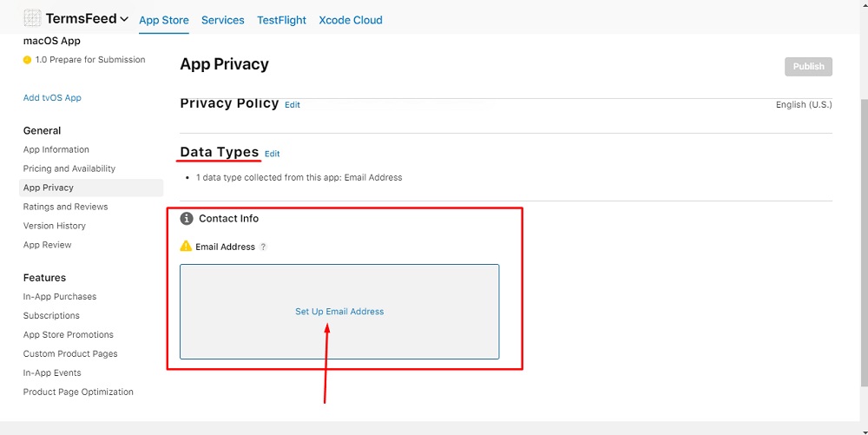868x435 pixels.
Task: Edit the Data Types section
Action: (x=273, y=154)
